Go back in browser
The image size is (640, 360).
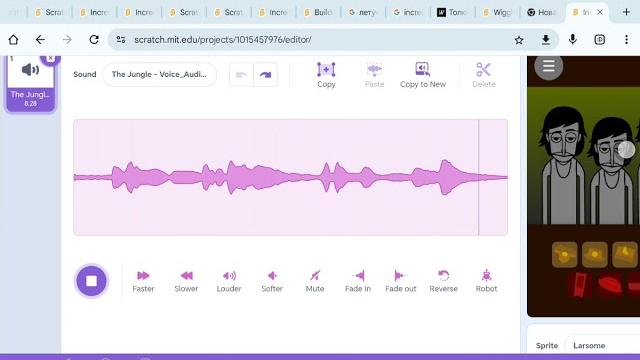(40, 40)
